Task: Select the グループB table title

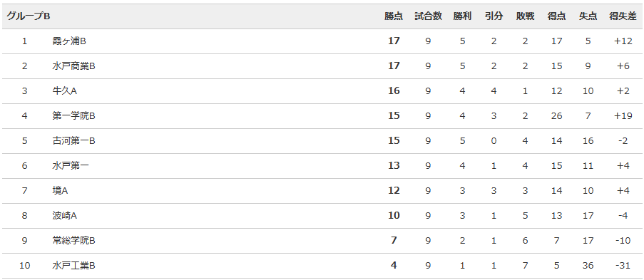Action: point(28,16)
